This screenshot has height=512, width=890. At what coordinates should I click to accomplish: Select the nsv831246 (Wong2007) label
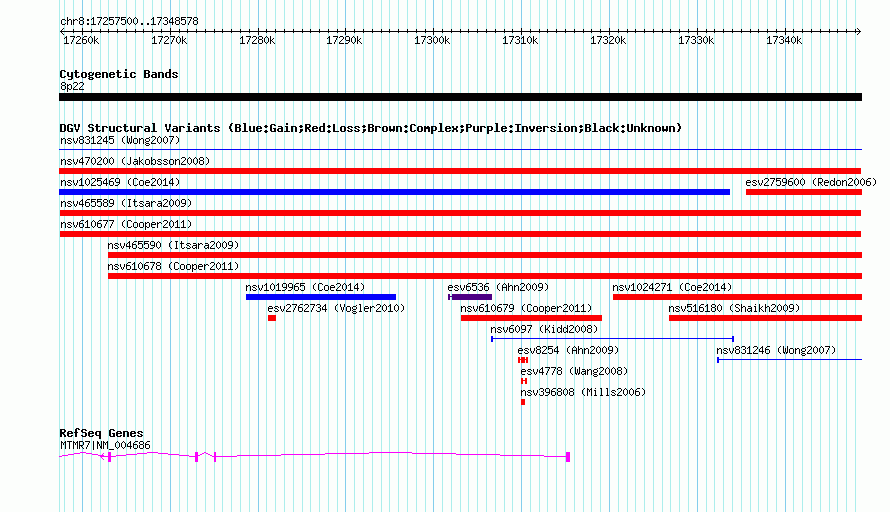tap(776, 350)
